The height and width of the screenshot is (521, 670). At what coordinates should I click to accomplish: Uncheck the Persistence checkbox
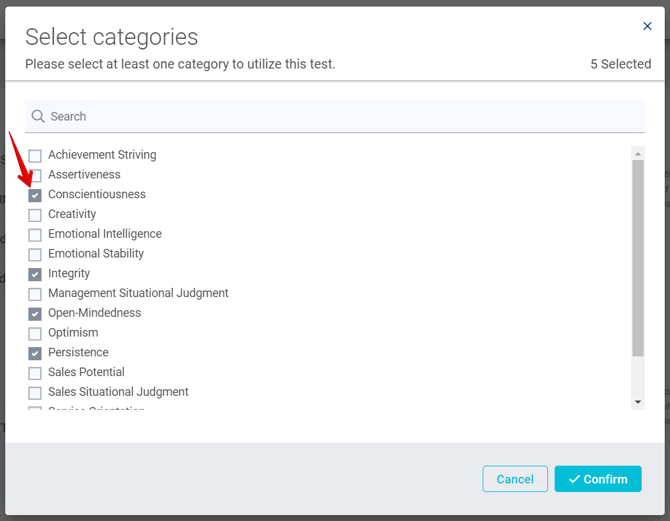[x=35, y=353]
